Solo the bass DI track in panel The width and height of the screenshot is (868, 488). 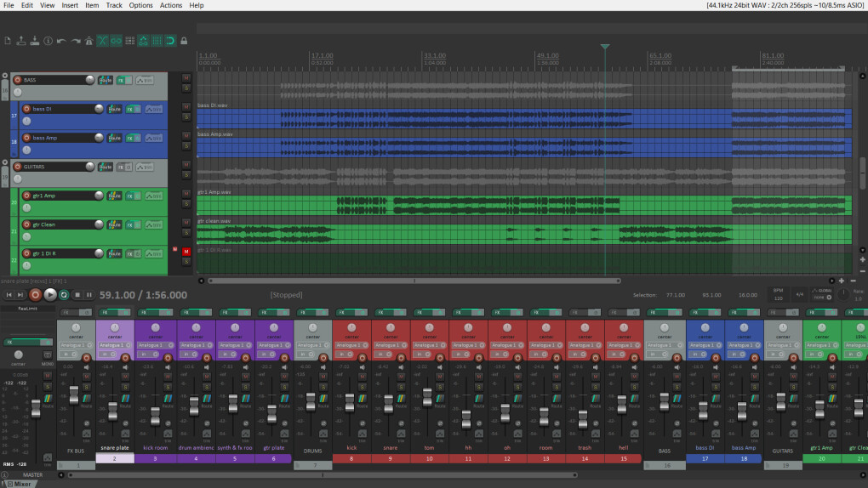tap(186, 116)
